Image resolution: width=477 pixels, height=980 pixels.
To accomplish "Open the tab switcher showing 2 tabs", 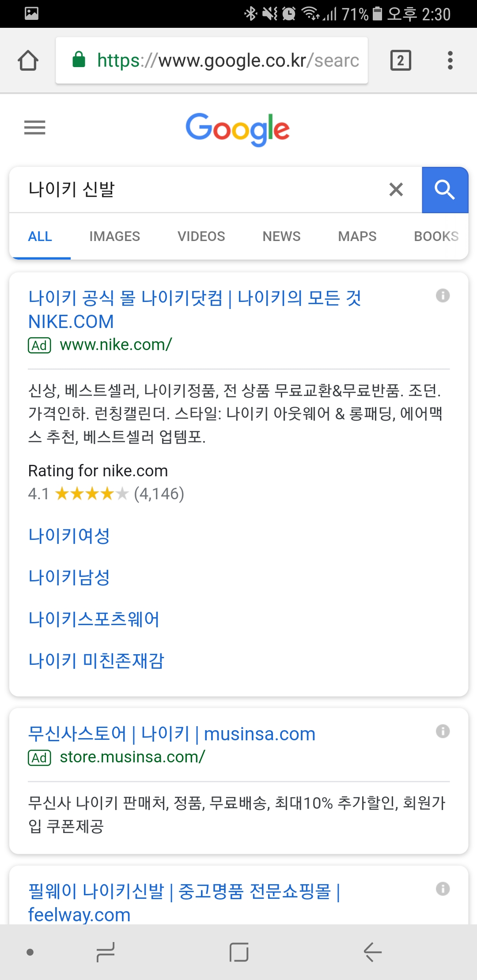I will [x=401, y=60].
